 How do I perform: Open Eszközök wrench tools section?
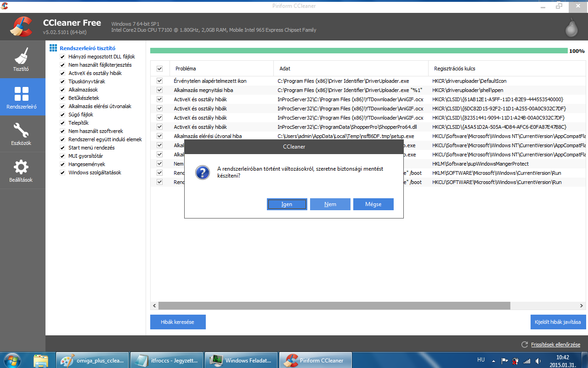click(x=22, y=134)
